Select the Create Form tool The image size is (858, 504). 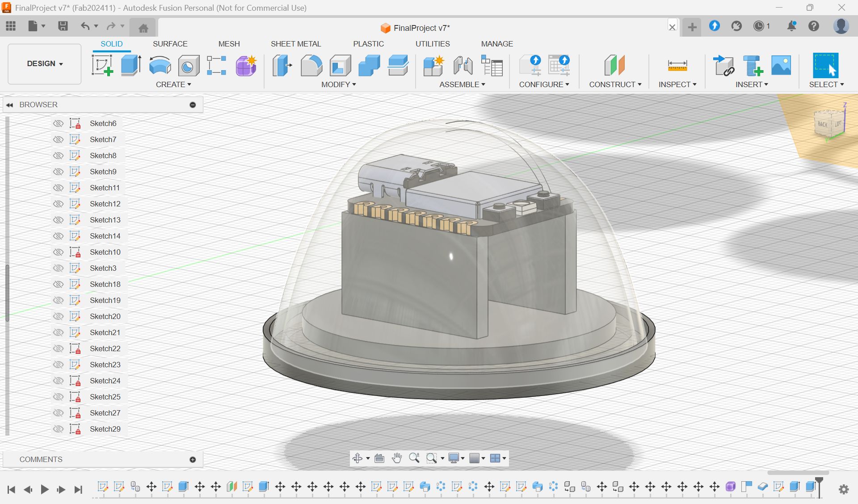[246, 65]
